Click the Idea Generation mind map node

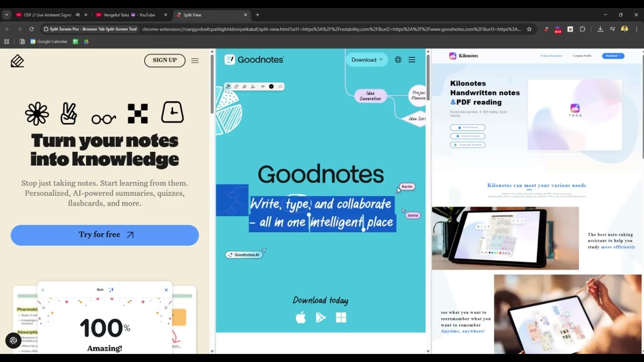[370, 96]
